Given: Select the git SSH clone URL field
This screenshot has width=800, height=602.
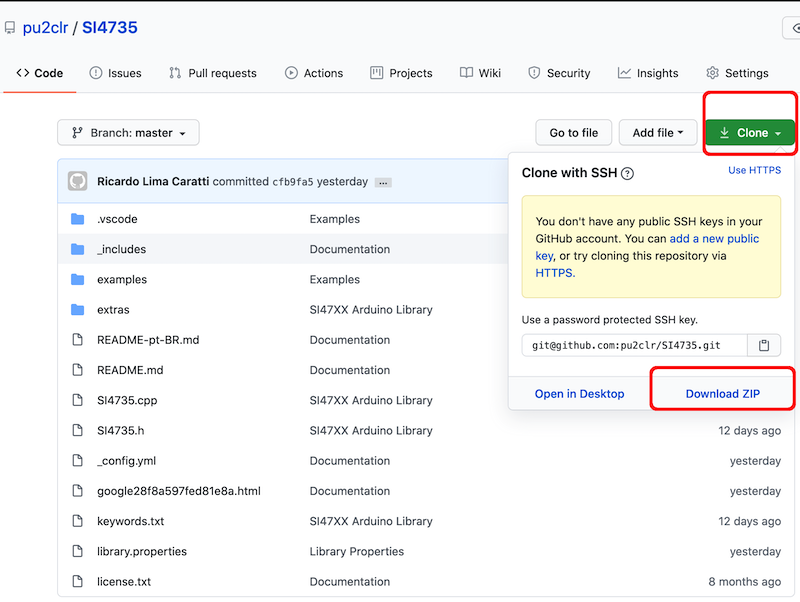Looking at the screenshot, I should [x=634, y=345].
